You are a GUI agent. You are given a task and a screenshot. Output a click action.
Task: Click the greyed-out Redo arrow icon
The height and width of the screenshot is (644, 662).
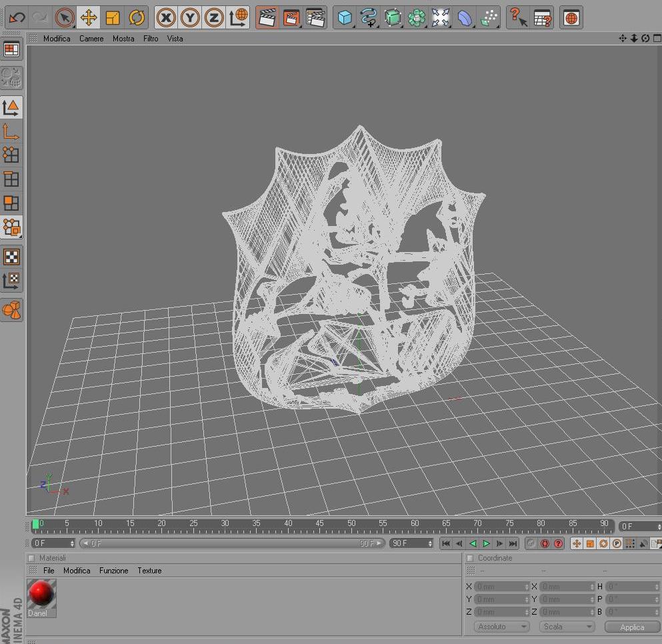[40, 18]
